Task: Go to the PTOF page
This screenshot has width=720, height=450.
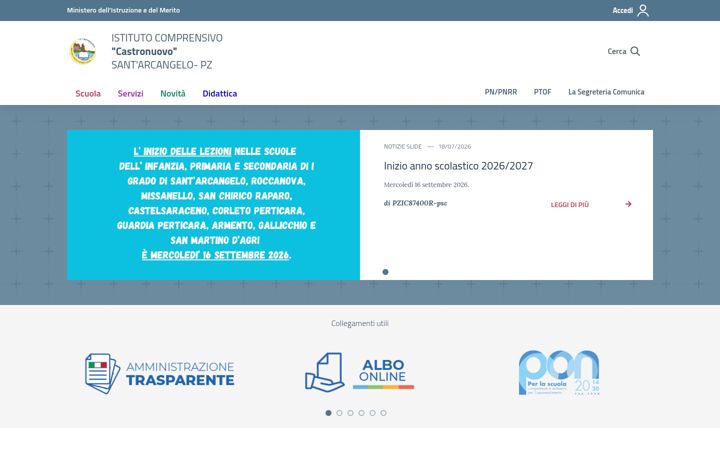Action: click(x=542, y=92)
